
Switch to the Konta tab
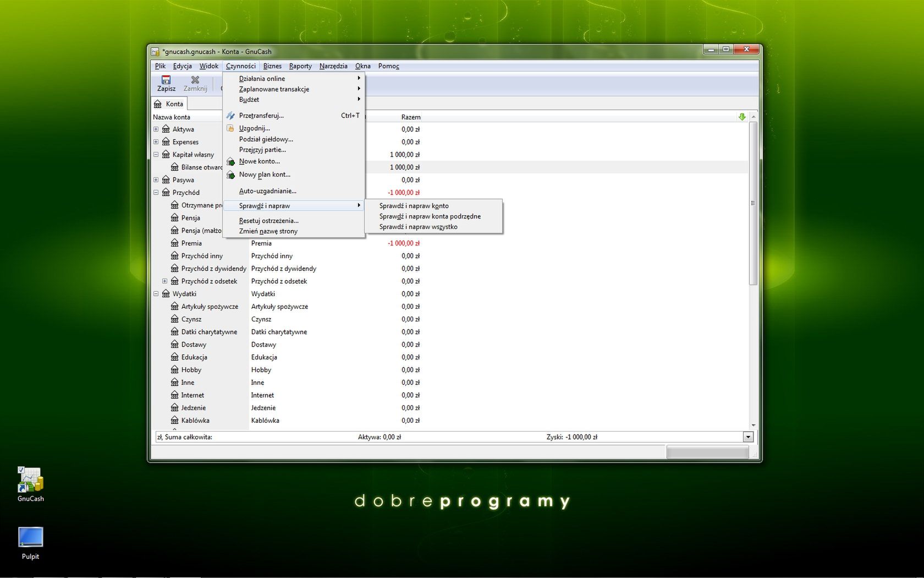pos(169,104)
